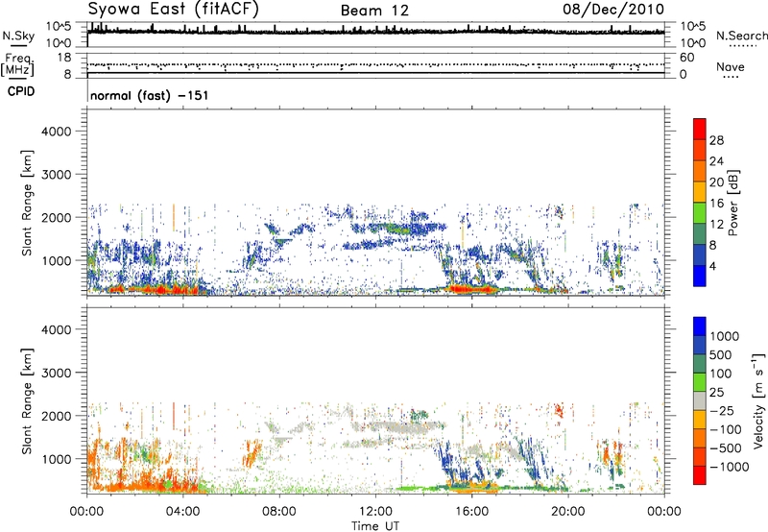Click the '60' Nave axis label

(686, 58)
